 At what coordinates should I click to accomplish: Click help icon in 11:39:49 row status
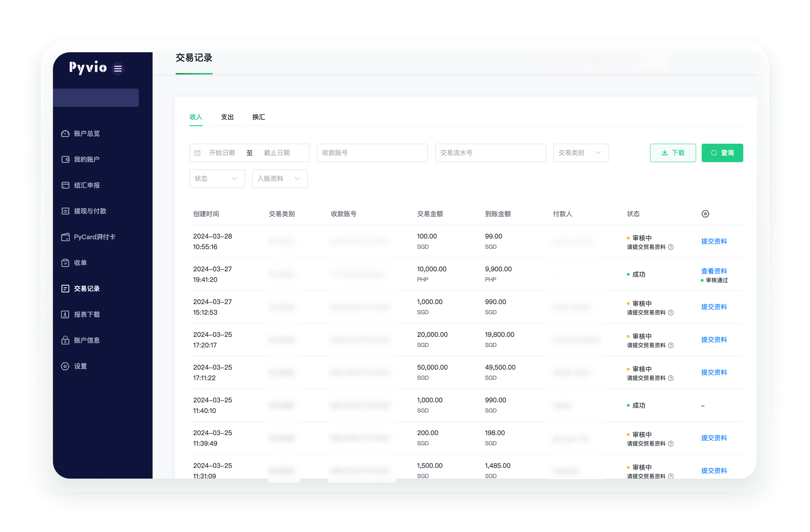[671, 444]
